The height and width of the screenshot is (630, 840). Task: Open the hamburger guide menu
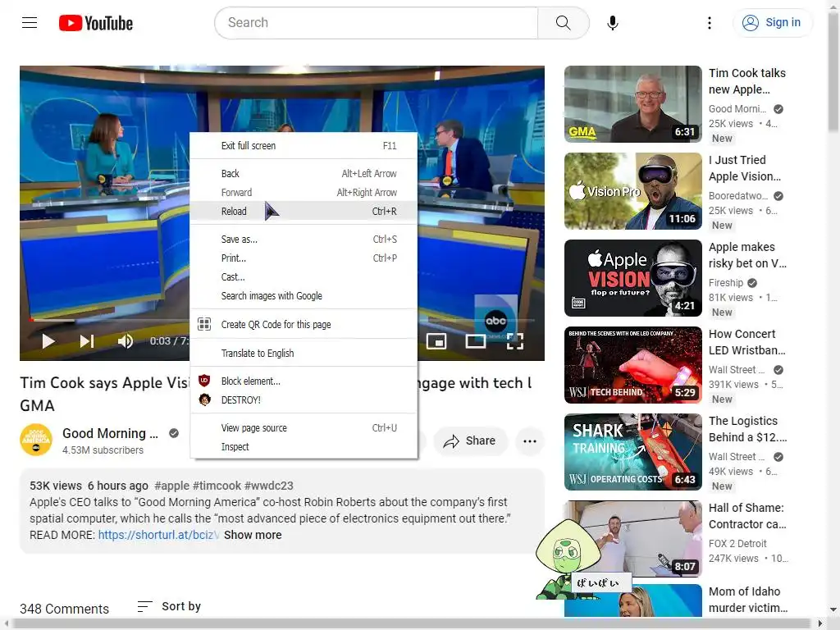tap(30, 22)
